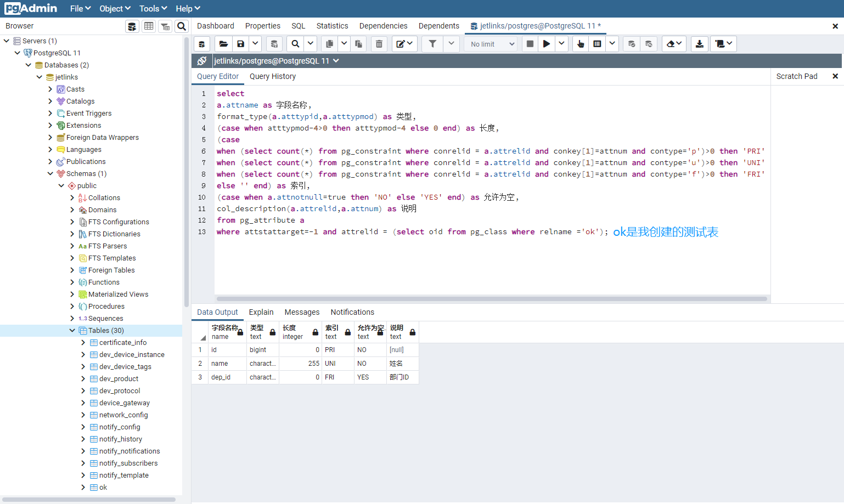Collapse the Servers (1) tree node
Screen dimensions: 844x504
coord(7,41)
